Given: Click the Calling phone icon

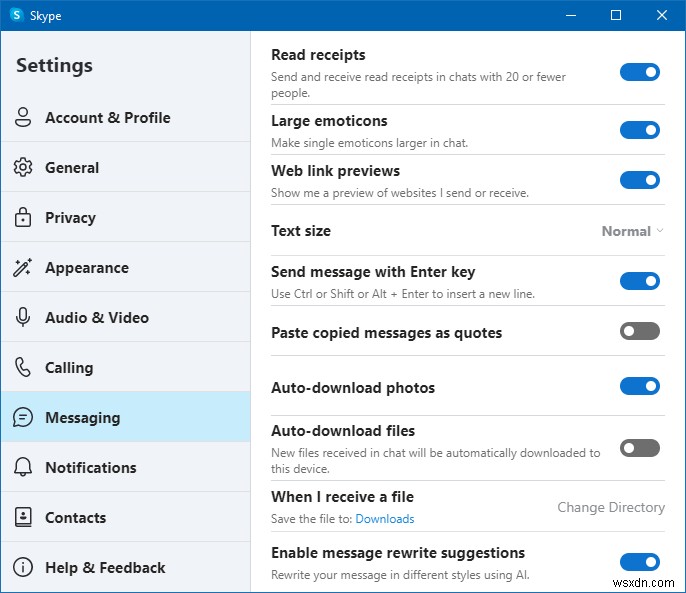Looking at the screenshot, I should click(23, 367).
